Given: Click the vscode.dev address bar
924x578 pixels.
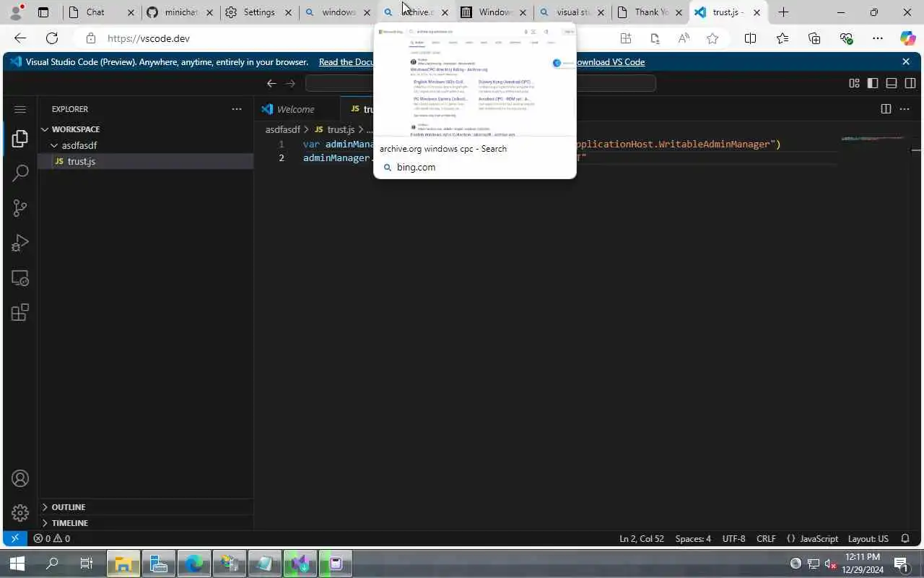Looking at the screenshot, I should [346, 38].
